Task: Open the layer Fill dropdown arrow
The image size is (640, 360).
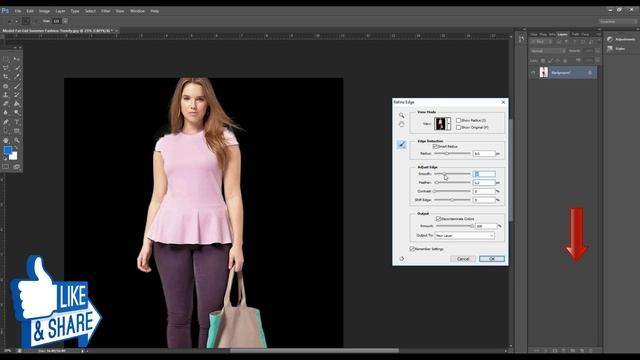Action: click(598, 60)
